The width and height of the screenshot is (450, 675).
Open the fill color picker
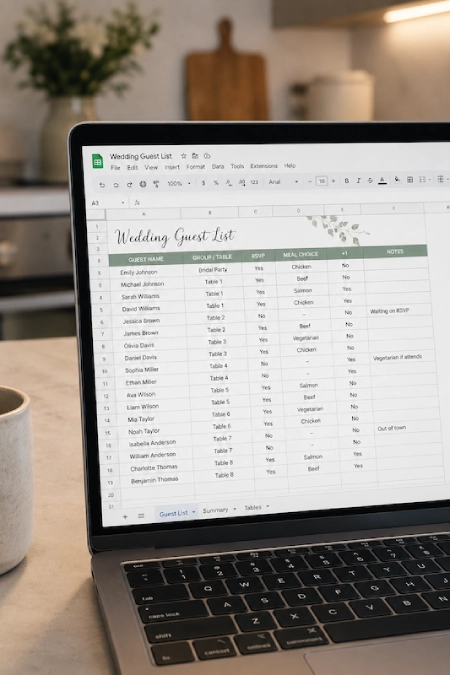pyautogui.click(x=397, y=180)
